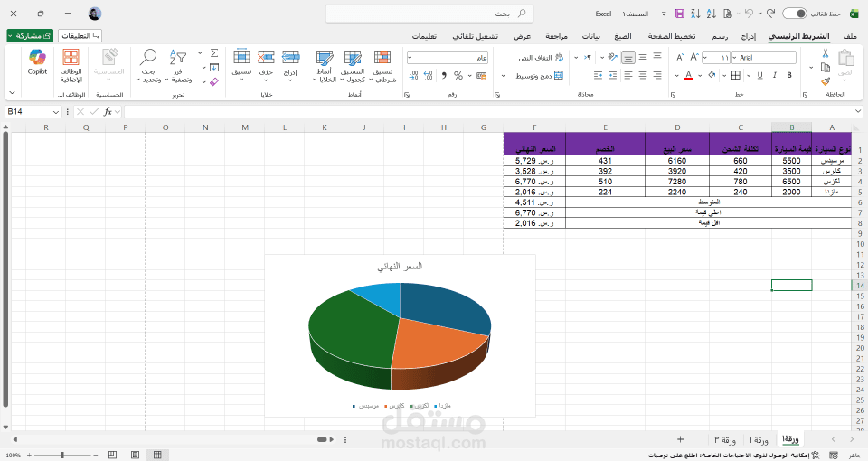Switch to sheet ورقة٣
This screenshot has width=868, height=461.
coord(724,440)
